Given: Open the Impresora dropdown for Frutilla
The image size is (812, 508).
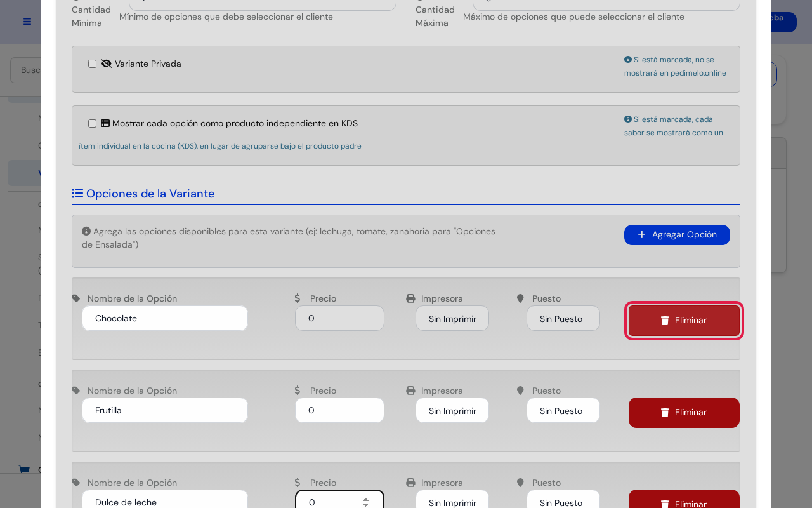Looking at the screenshot, I should [x=452, y=410].
